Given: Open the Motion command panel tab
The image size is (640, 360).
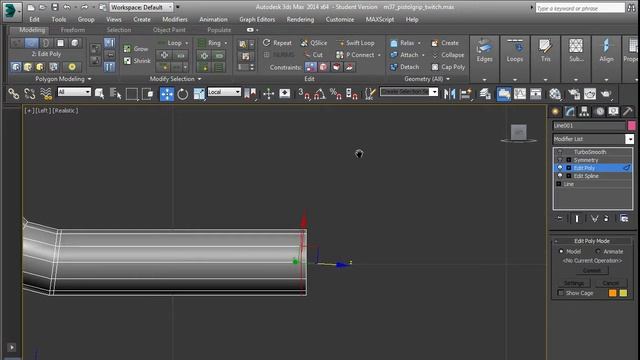Looking at the screenshot, I should click(x=599, y=111).
